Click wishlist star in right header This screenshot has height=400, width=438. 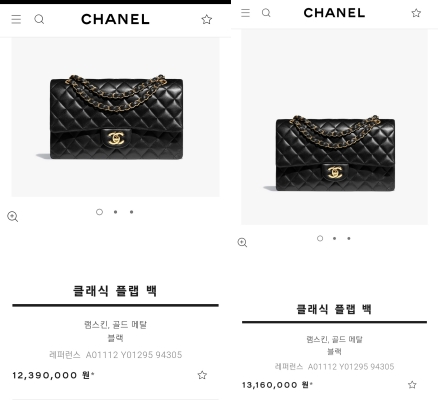click(x=416, y=13)
